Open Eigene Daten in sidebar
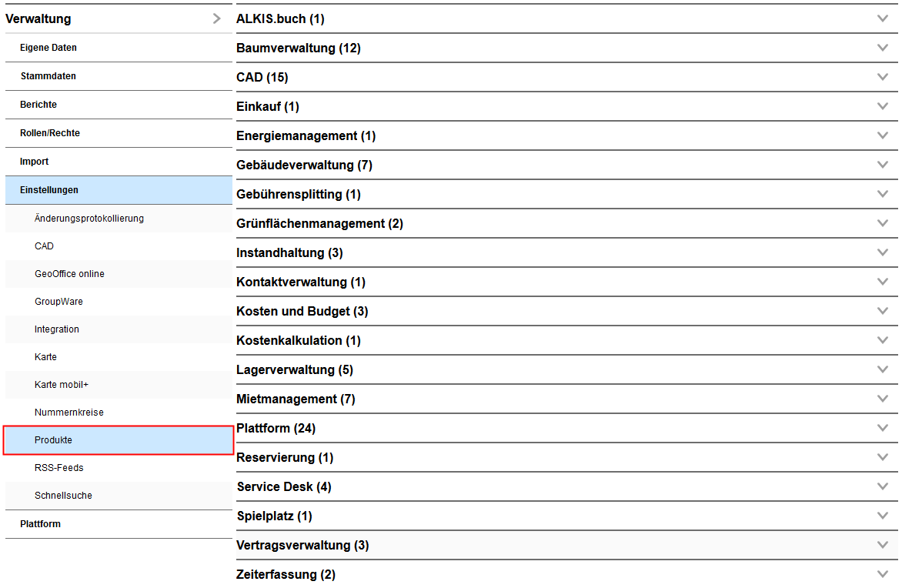902x588 pixels. pyautogui.click(x=48, y=48)
